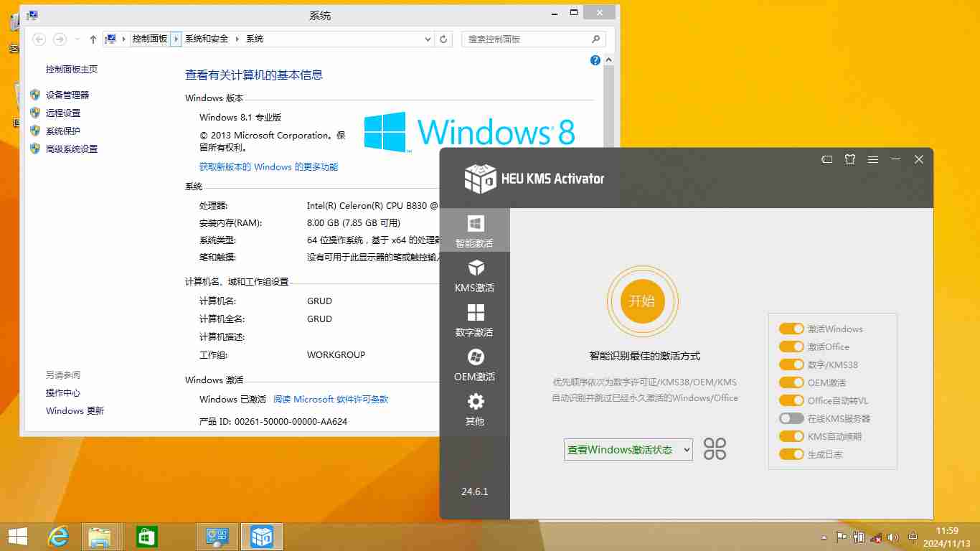Launch Internet Explorer from the taskbar

click(58, 537)
